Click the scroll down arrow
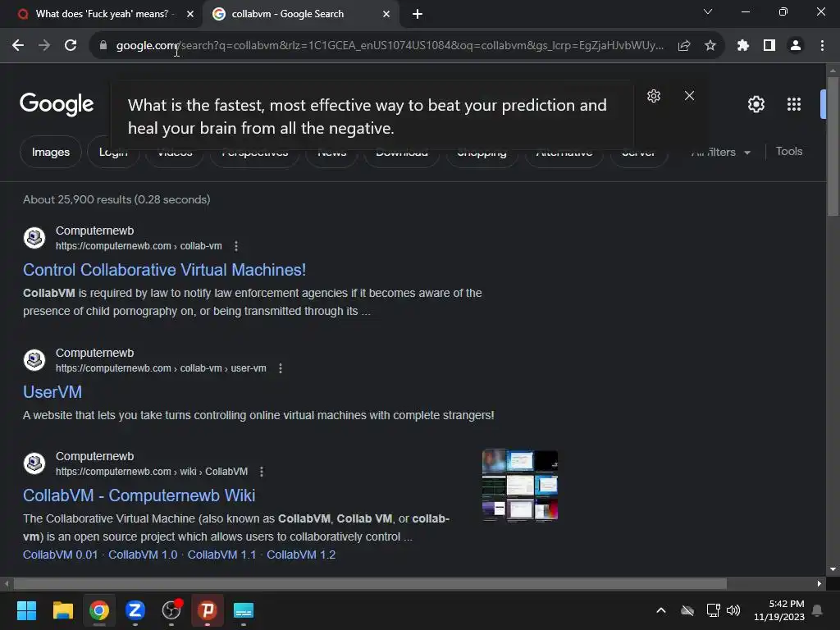This screenshot has height=630, width=840. click(833, 569)
